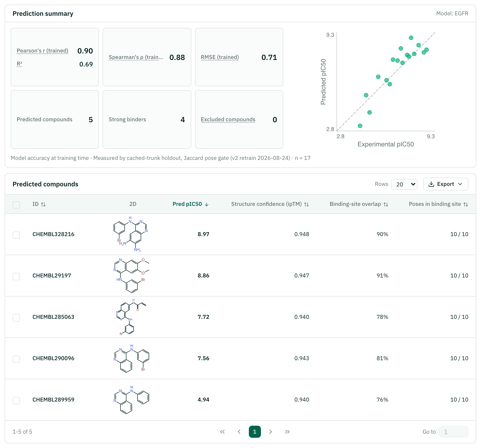
Task: Open the Rows per page dropdown
Action: 404,184
